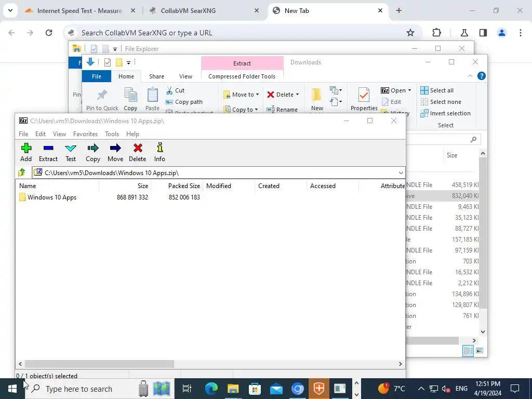This screenshot has height=399, width=532.
Task: Collapse the Downloads ribbon with the chevron
Action: [470, 76]
